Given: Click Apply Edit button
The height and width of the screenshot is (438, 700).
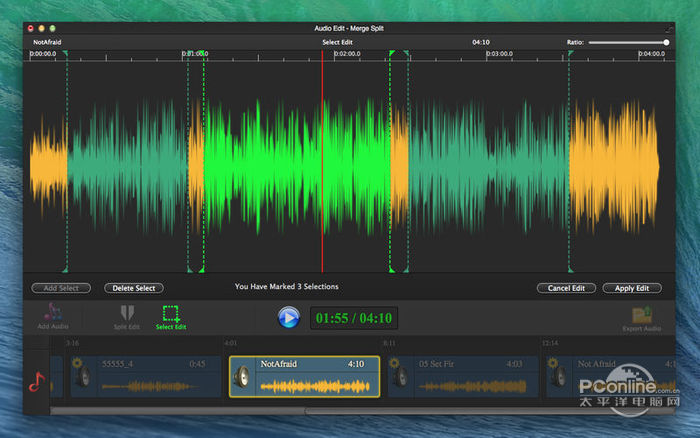Looking at the screenshot, I should [631, 288].
